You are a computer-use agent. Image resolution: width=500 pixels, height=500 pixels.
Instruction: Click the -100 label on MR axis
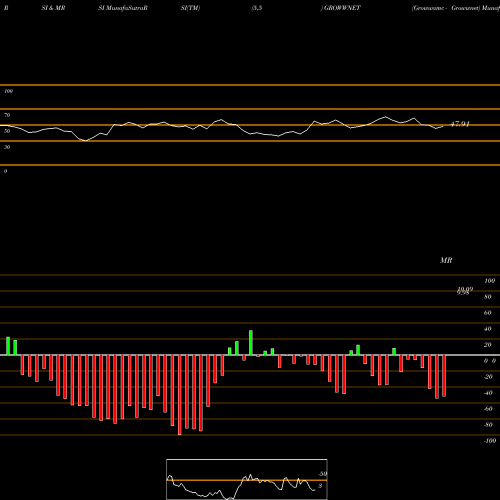coord(490,441)
